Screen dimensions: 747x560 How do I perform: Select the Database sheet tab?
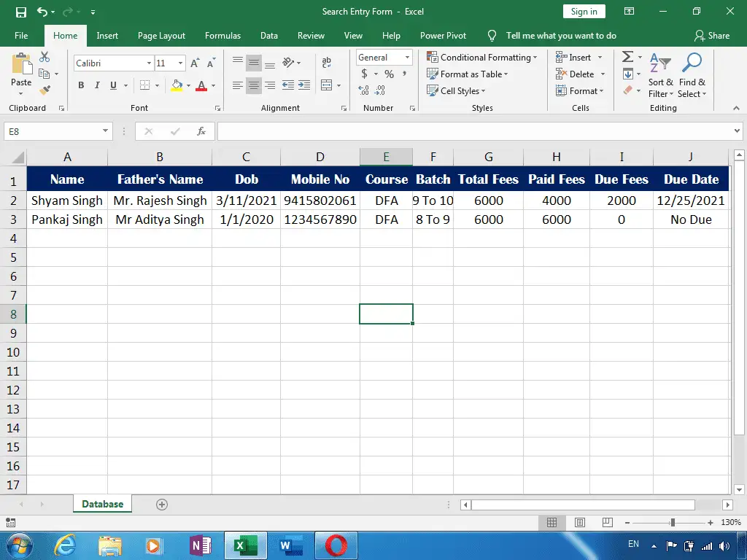(102, 504)
